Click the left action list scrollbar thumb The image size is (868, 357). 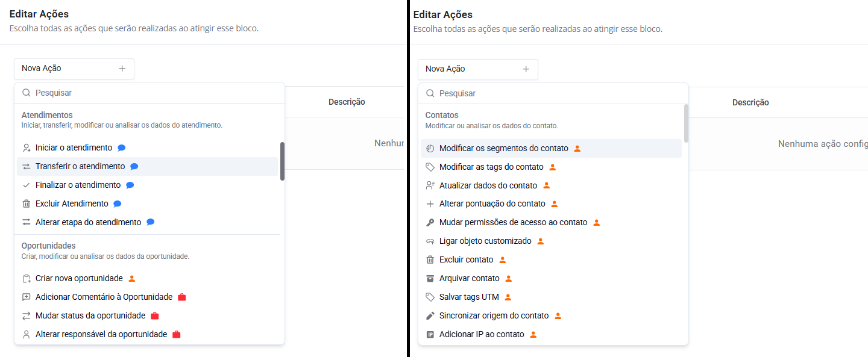coord(282,161)
